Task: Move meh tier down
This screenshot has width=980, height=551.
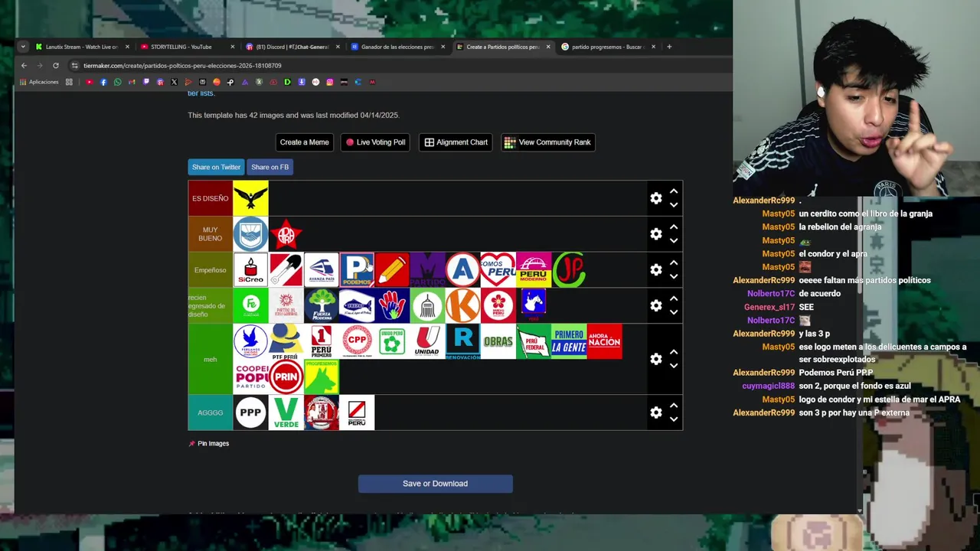Action: coord(674,366)
